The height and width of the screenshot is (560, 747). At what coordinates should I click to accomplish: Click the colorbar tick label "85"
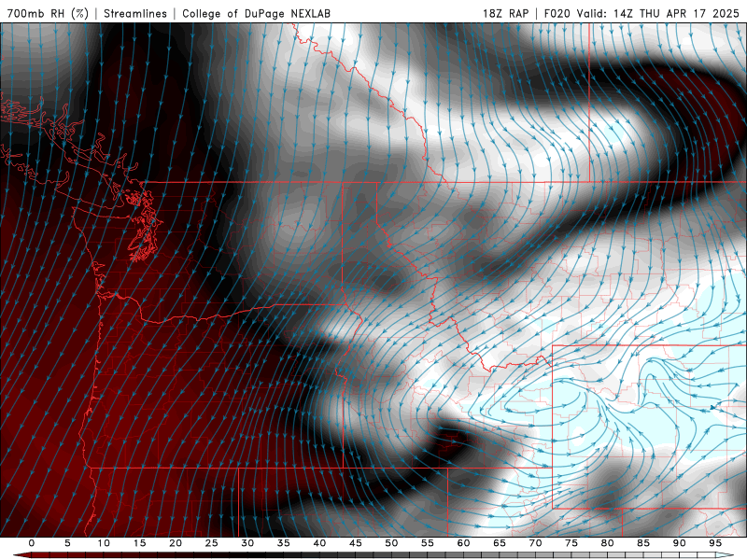(x=643, y=543)
